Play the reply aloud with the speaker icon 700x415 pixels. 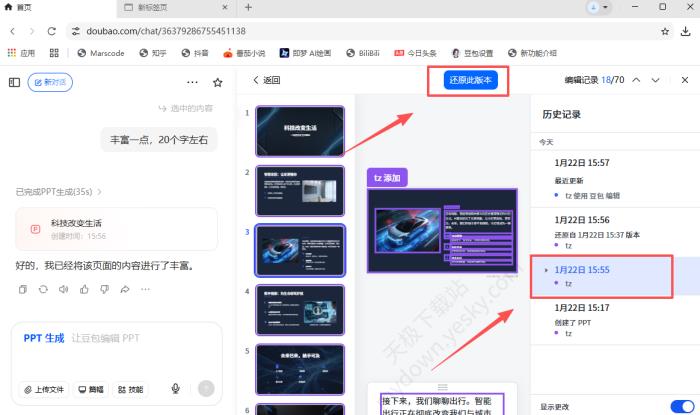63,289
